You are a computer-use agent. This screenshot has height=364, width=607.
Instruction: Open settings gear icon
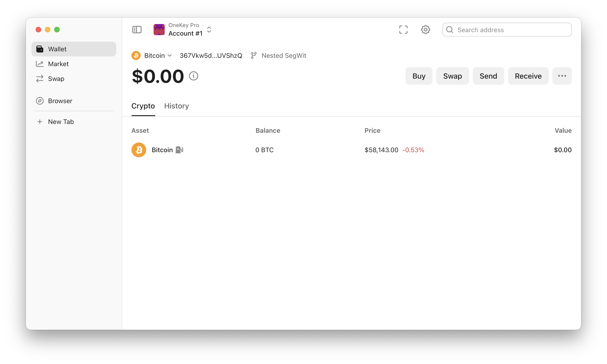pyautogui.click(x=425, y=30)
